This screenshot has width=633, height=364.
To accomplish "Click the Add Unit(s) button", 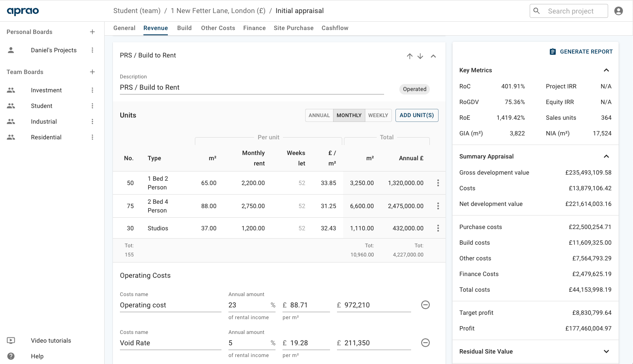I will [x=417, y=115].
